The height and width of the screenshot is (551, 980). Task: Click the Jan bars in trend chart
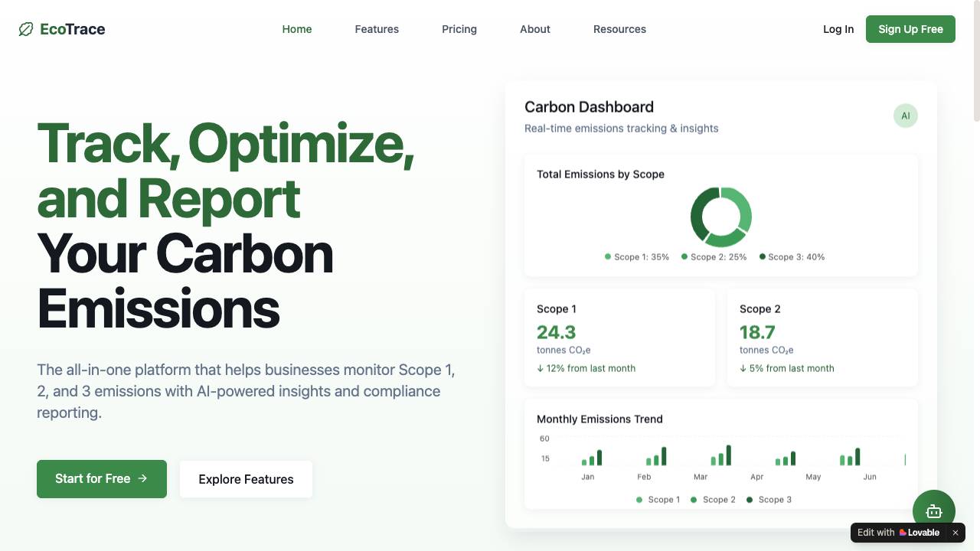[x=592, y=457]
